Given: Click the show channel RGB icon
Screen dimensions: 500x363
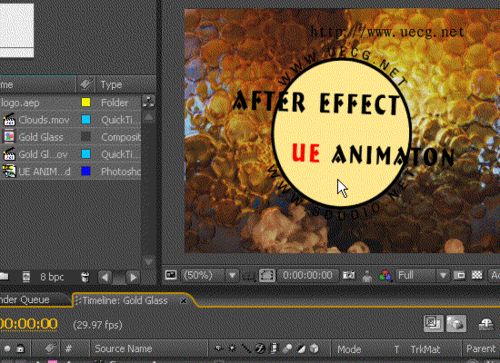Looking at the screenshot, I should point(385,276).
